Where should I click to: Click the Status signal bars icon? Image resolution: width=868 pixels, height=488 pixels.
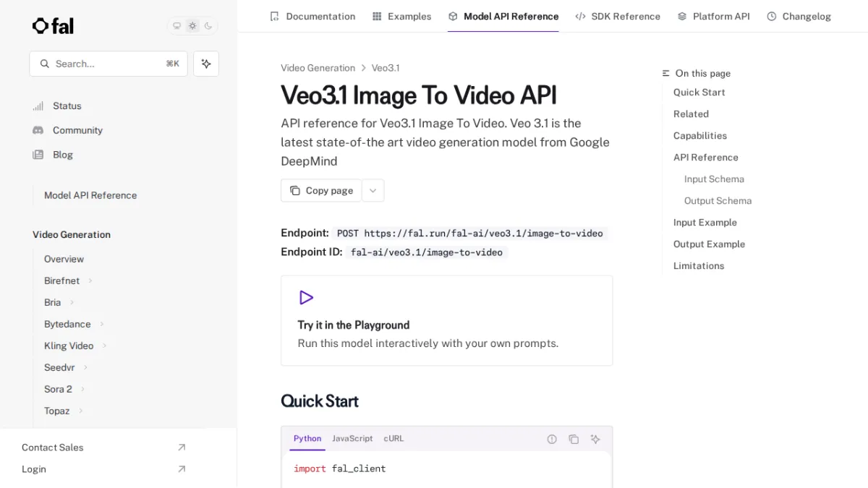(x=38, y=106)
